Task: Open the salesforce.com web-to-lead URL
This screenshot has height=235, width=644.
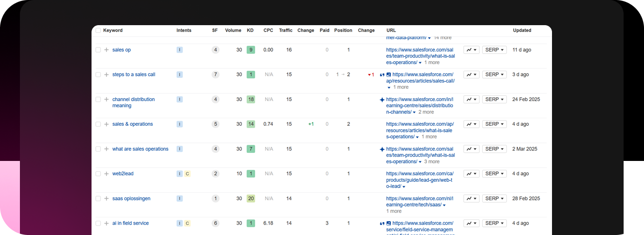Action: pos(420,180)
